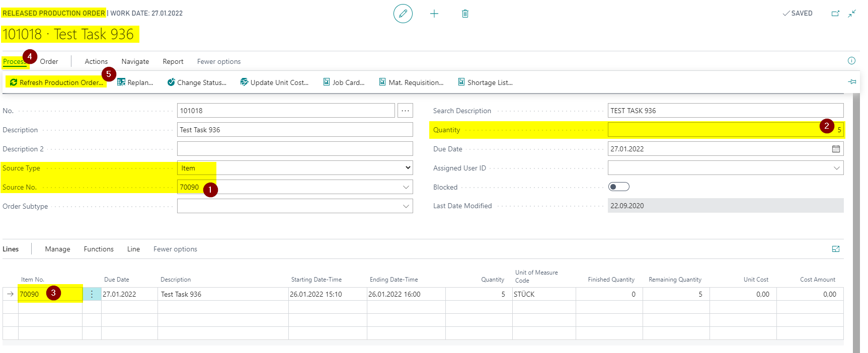Image resolution: width=868 pixels, height=353 pixels.
Task: Click the pencil edit icon
Action: (403, 14)
